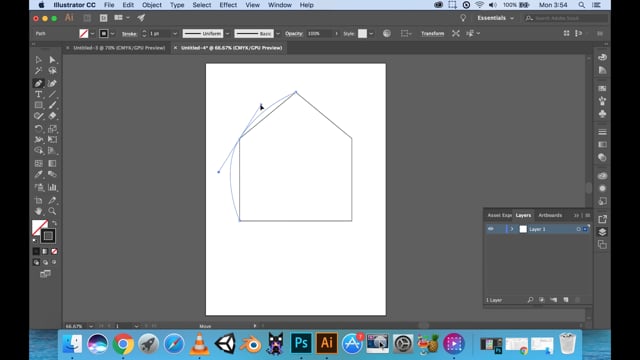Click the Search Adobe Stock field

(567, 18)
